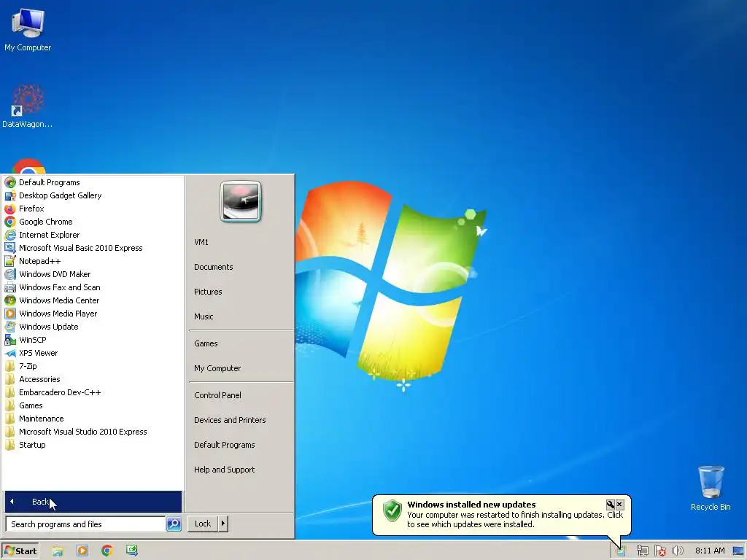Open Firefox from the Start menu
This screenshot has height=560, width=747.
(31, 209)
